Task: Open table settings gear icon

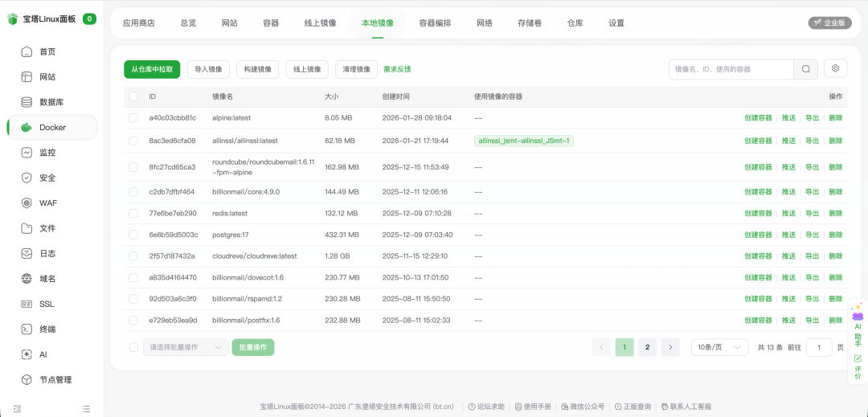Action: [x=836, y=68]
